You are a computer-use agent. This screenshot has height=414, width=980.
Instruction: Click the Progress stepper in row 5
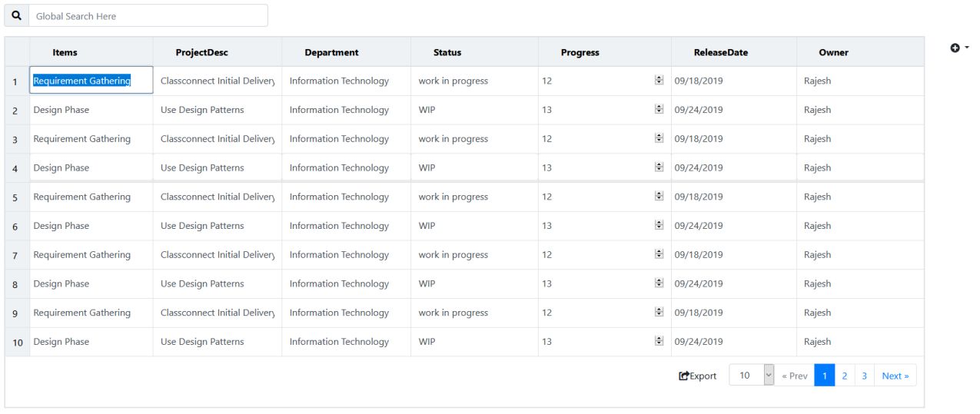coord(659,197)
